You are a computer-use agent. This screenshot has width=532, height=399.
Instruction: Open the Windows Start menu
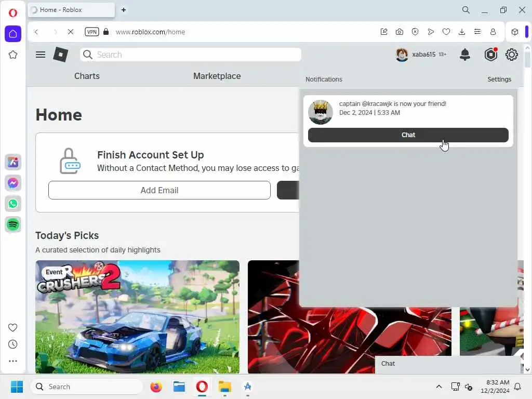point(17,387)
